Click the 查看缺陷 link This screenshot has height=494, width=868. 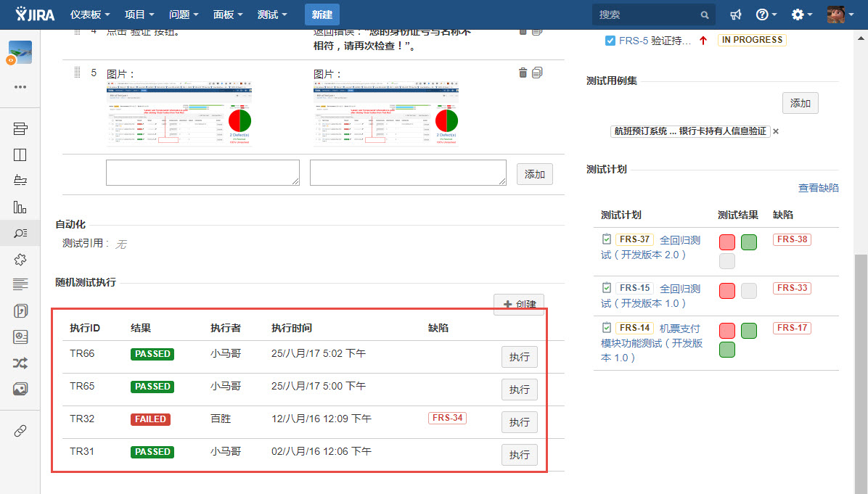(x=818, y=188)
